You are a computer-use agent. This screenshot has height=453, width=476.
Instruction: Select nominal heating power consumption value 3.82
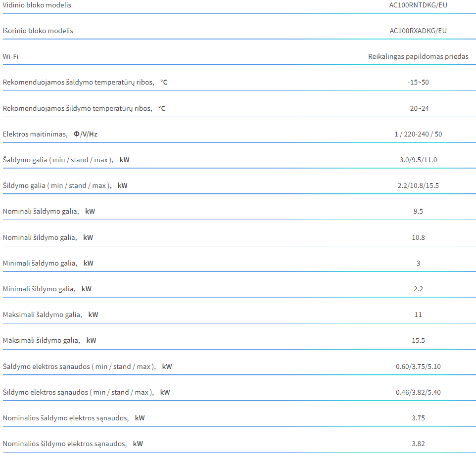coord(418,444)
